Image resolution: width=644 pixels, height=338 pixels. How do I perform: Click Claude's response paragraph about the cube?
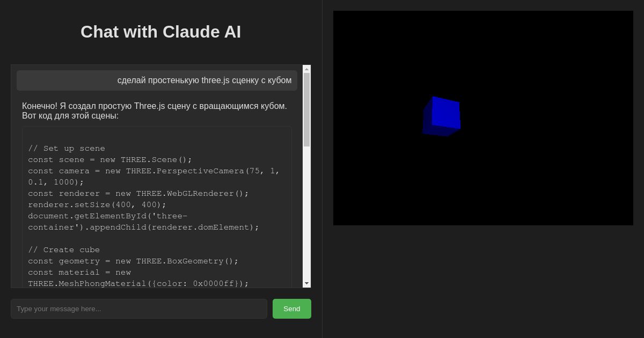click(x=155, y=111)
